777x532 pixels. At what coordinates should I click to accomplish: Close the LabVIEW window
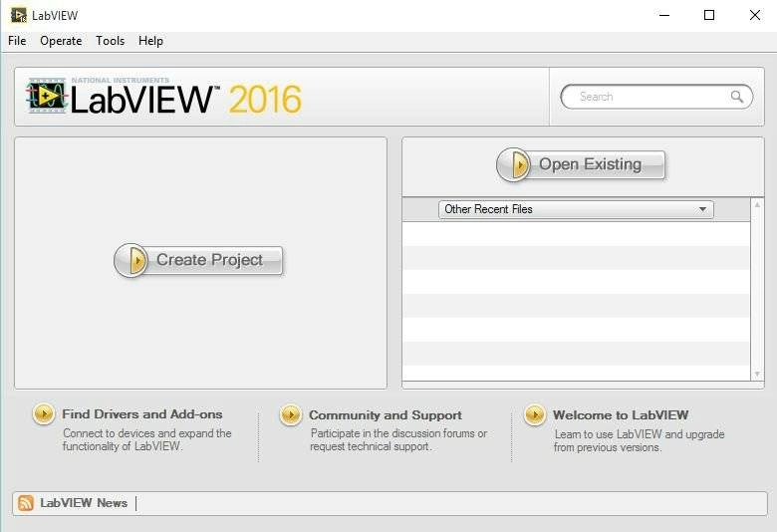coord(755,15)
